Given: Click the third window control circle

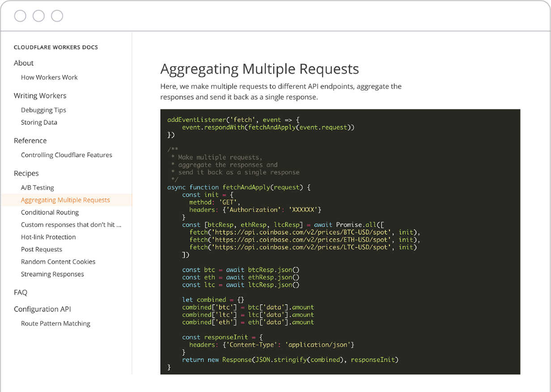Looking at the screenshot, I should (57, 16).
